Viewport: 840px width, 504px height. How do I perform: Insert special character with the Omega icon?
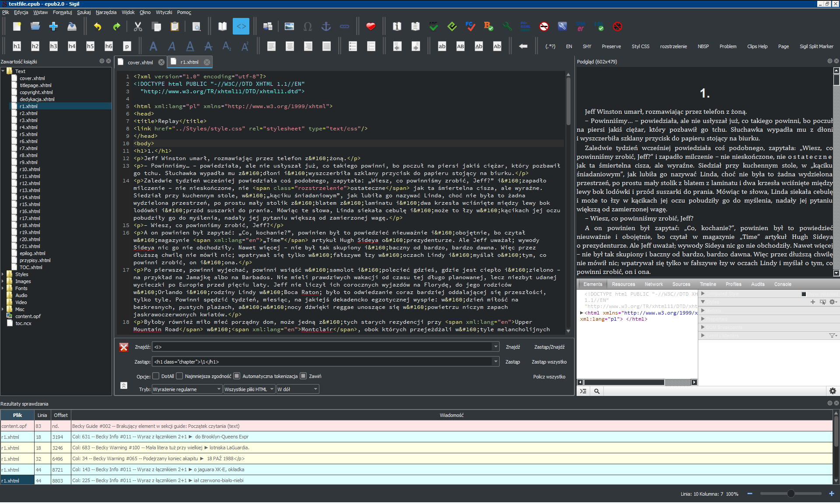(308, 27)
